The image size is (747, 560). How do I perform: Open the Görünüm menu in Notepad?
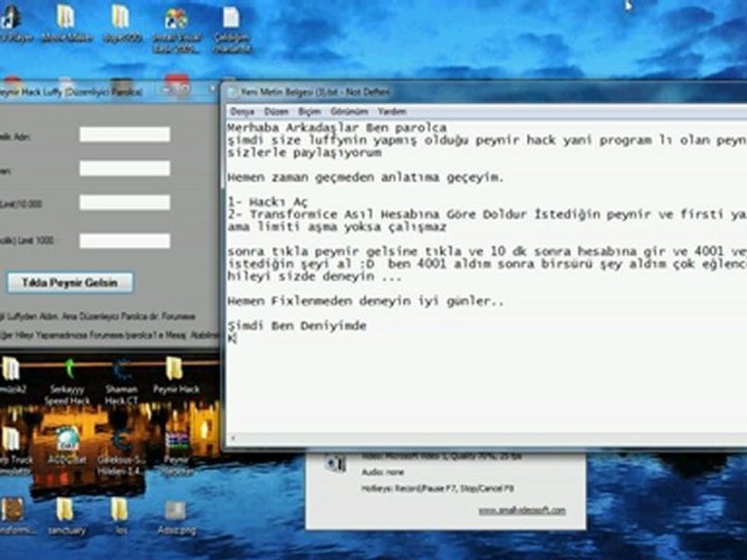coord(349,111)
